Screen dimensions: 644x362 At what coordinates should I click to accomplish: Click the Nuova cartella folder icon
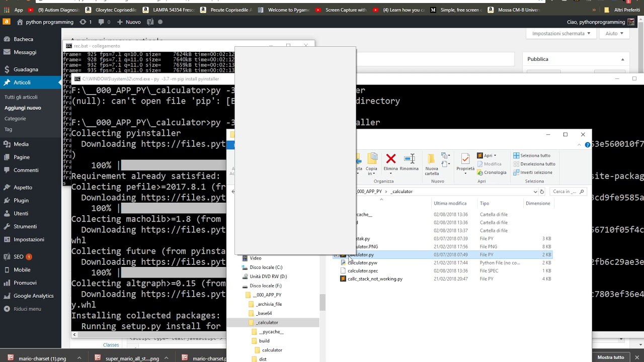coord(431,159)
